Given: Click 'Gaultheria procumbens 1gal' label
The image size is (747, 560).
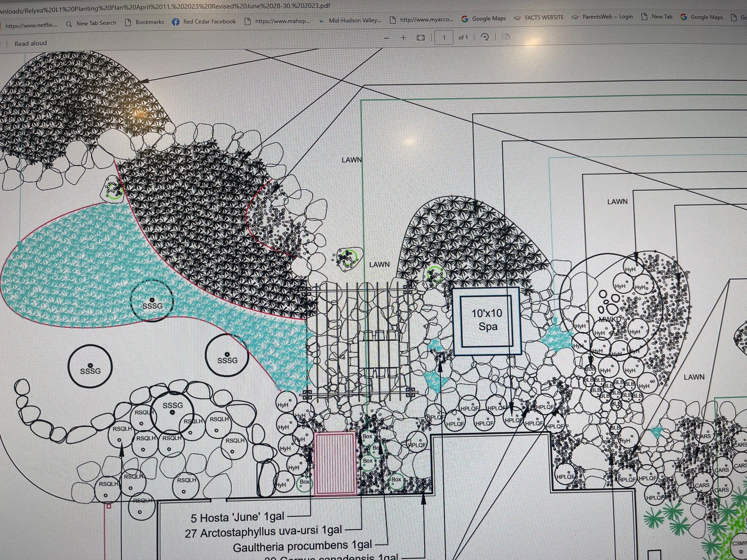Looking at the screenshot, I should [x=302, y=546].
